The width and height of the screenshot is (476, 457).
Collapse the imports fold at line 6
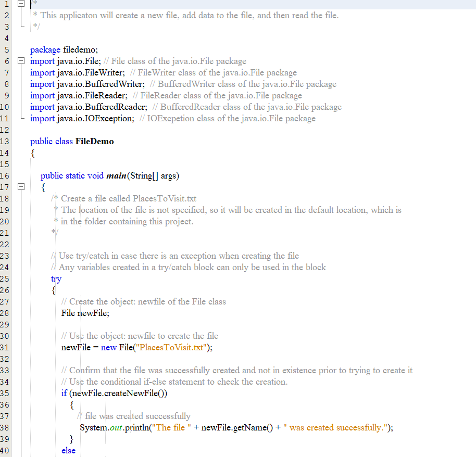tap(21, 61)
